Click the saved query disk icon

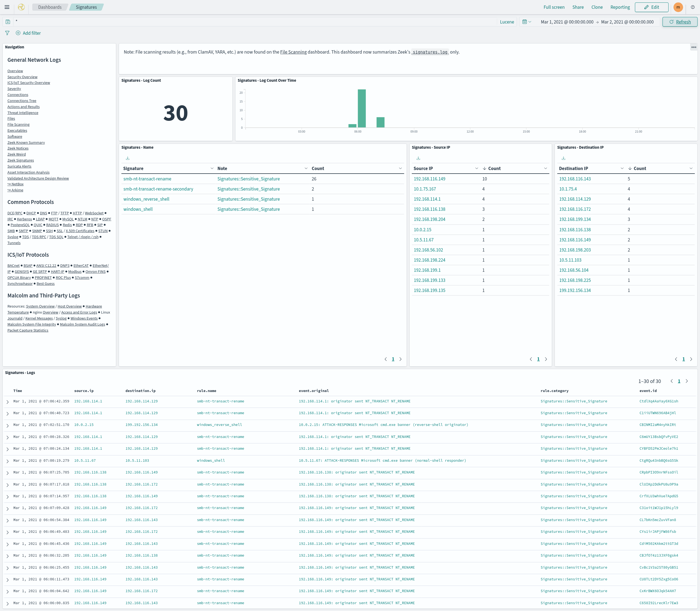tap(8, 22)
